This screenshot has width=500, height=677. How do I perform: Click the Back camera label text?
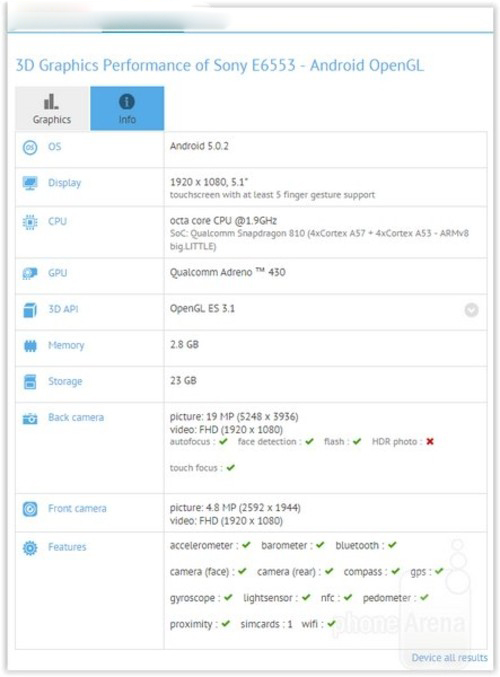pyautogui.click(x=76, y=418)
